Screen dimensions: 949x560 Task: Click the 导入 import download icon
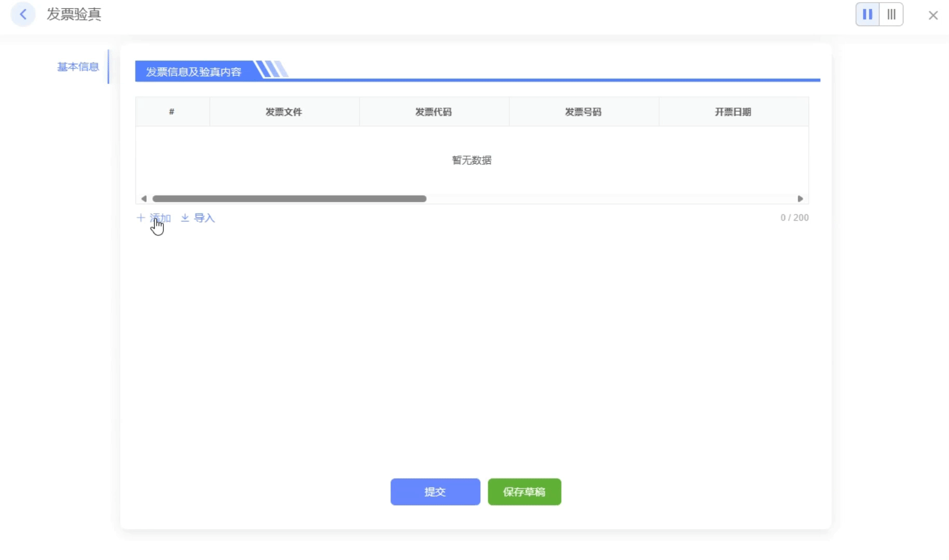point(185,218)
